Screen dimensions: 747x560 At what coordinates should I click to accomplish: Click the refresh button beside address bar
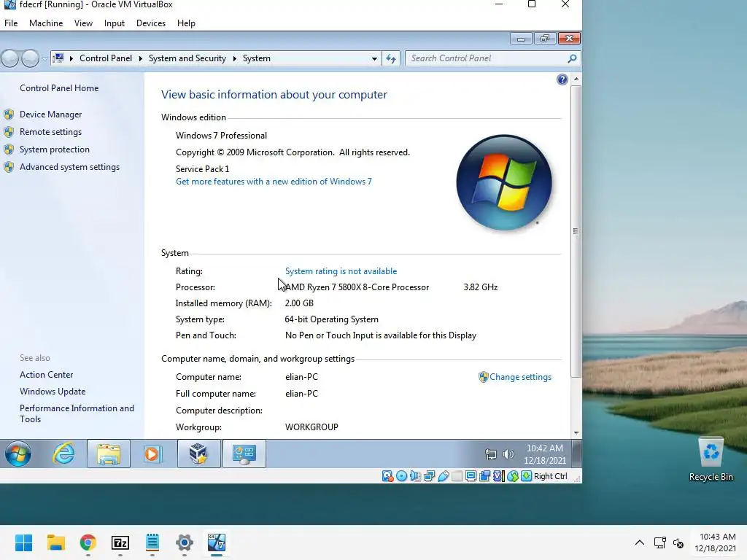pos(391,58)
